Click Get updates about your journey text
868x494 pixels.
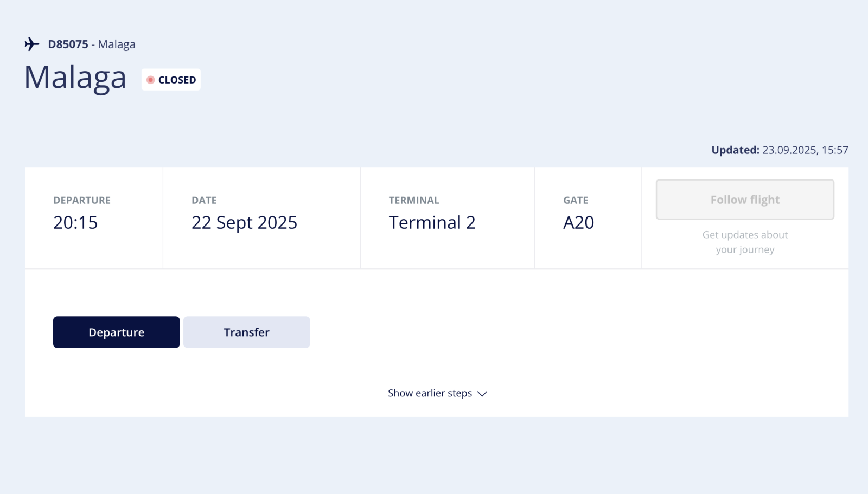point(745,242)
